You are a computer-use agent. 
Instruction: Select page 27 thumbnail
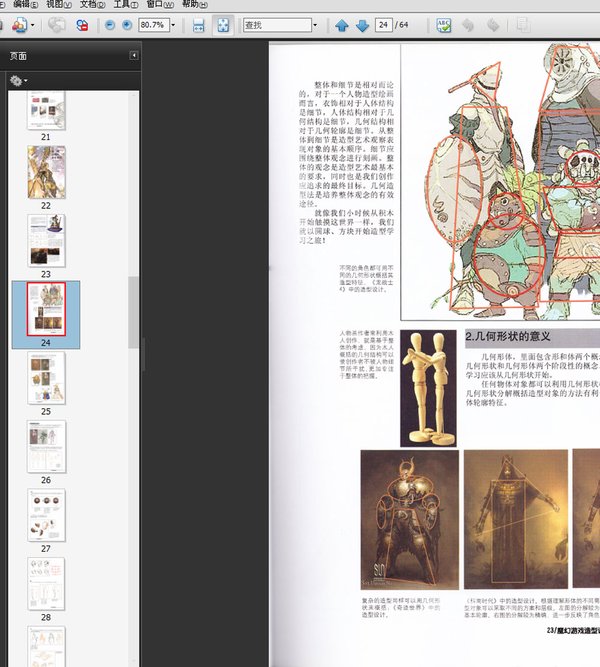tap(46, 515)
